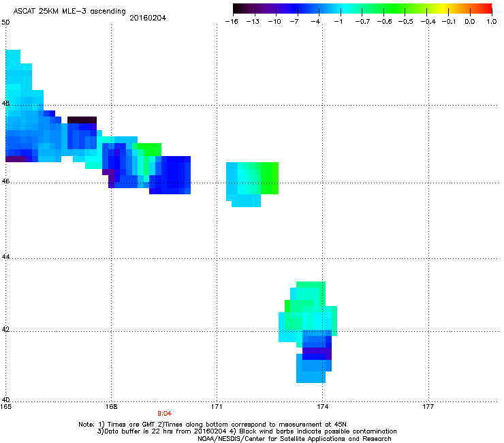
Task: Click the red time label 9:04
Action: point(164,414)
